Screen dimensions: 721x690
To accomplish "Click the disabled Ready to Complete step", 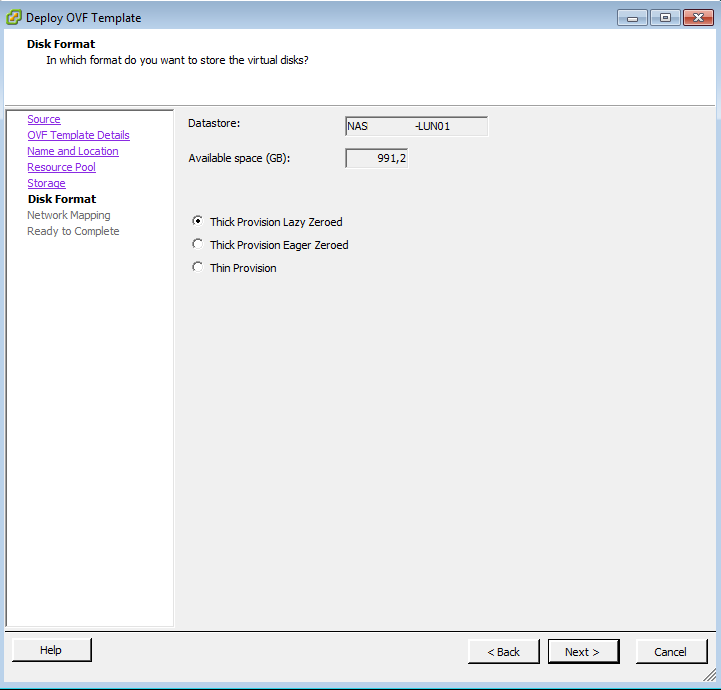I will point(73,231).
